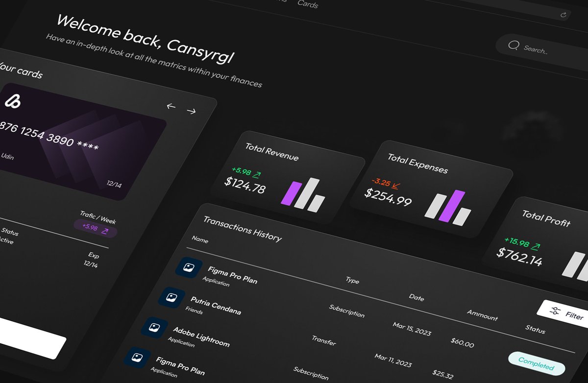
Task: Click the Transfer type cell
Action: (x=324, y=340)
